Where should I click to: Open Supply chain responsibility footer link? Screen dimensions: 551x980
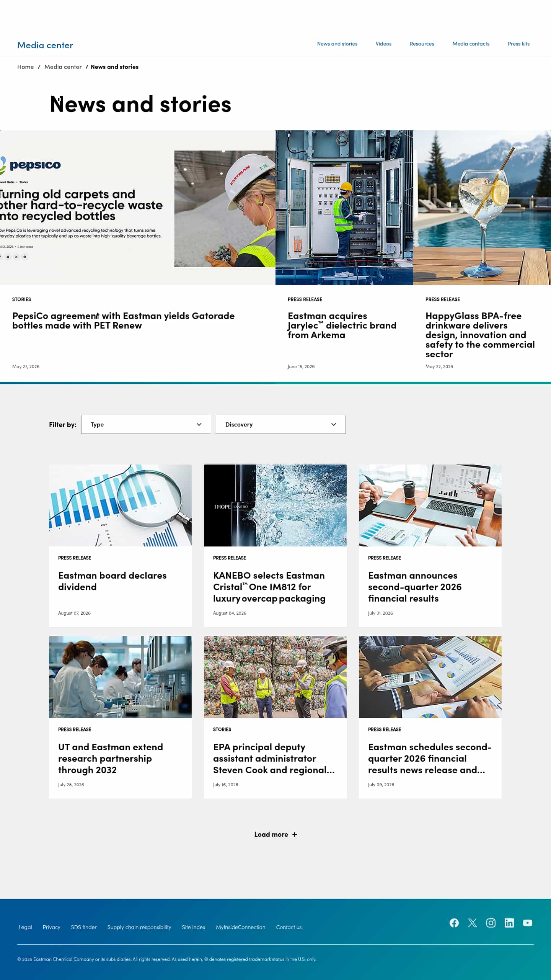pos(139,927)
